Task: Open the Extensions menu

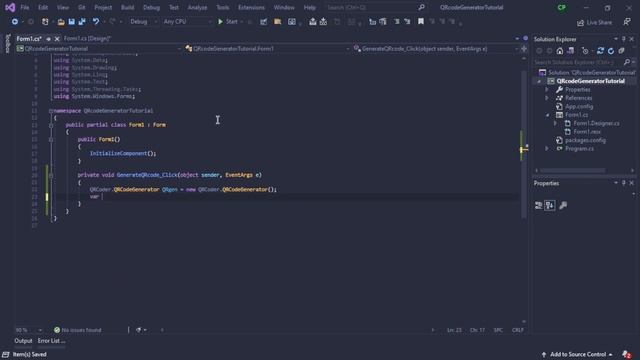Action: pos(251,7)
